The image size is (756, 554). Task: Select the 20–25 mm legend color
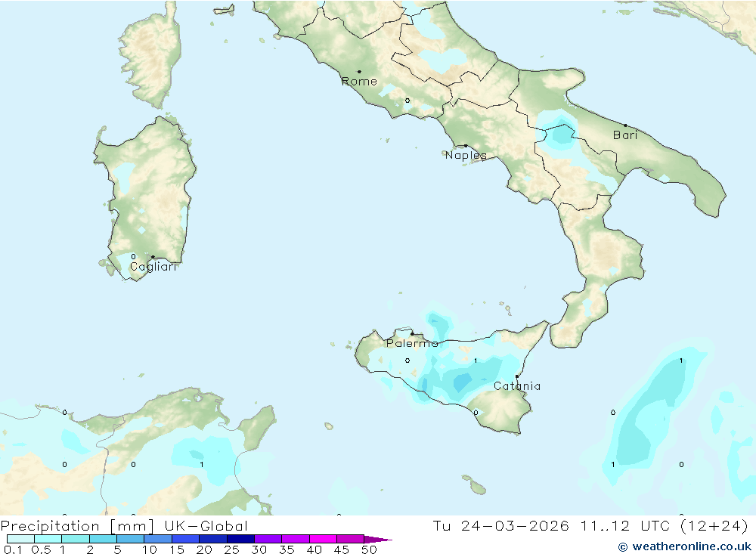tap(213, 539)
